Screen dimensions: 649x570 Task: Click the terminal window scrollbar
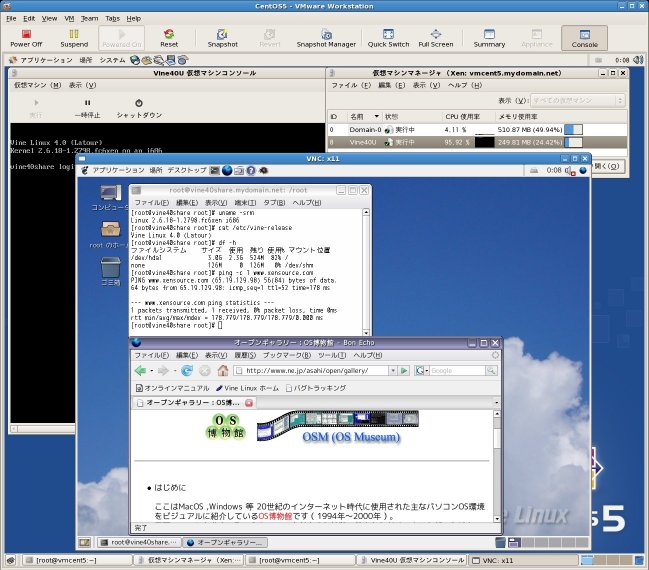[x=366, y=272]
